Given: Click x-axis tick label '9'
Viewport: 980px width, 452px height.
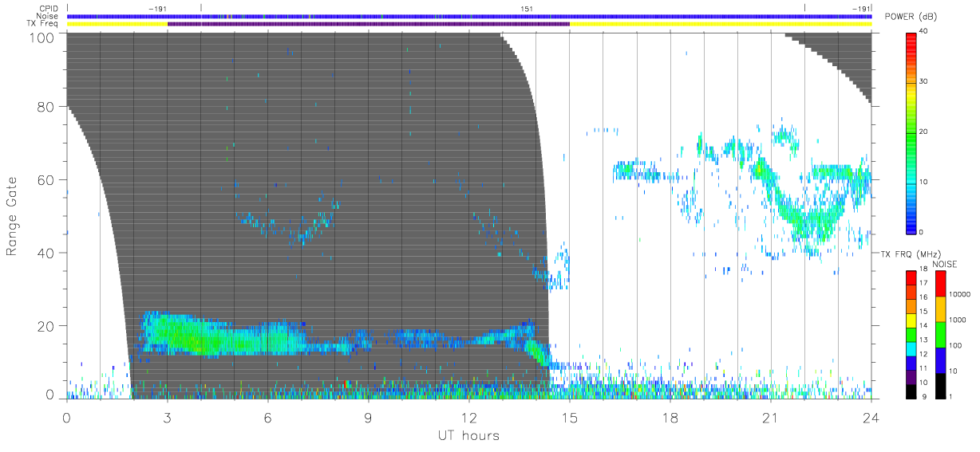Looking at the screenshot, I should pos(369,419).
